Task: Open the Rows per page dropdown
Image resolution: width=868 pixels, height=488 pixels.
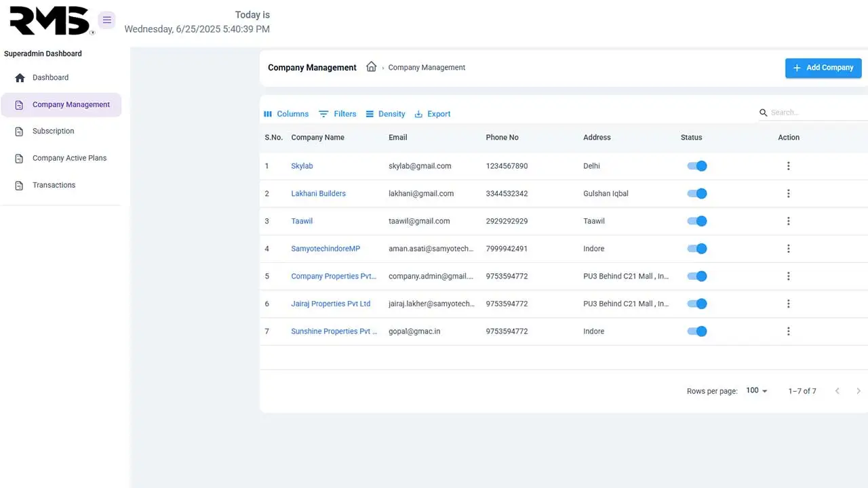Action: [757, 391]
